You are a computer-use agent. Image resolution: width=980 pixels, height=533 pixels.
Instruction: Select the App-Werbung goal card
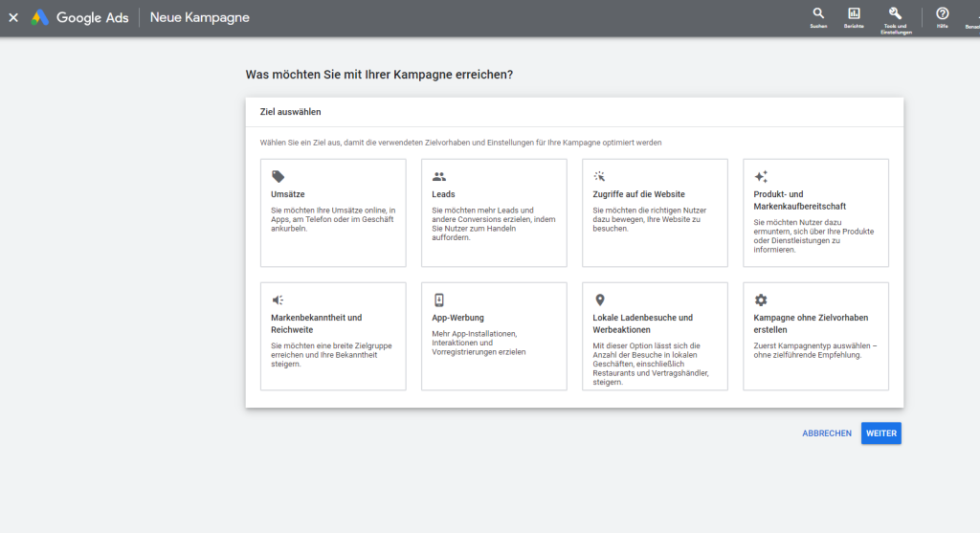click(494, 336)
